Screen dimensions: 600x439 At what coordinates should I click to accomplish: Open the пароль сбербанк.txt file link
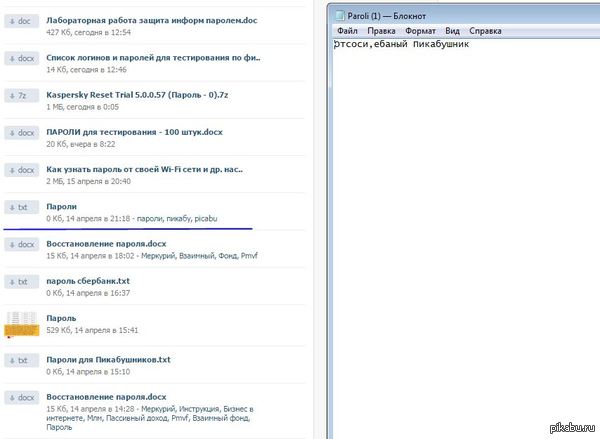point(88,281)
